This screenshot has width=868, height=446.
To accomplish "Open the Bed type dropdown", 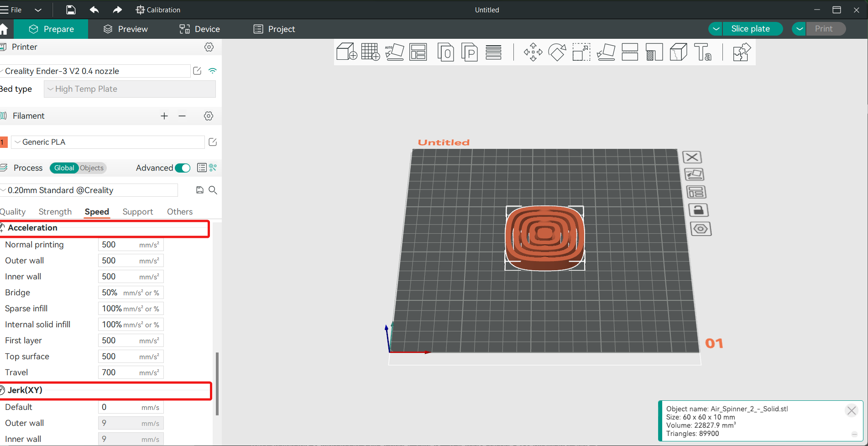I will pyautogui.click(x=130, y=89).
